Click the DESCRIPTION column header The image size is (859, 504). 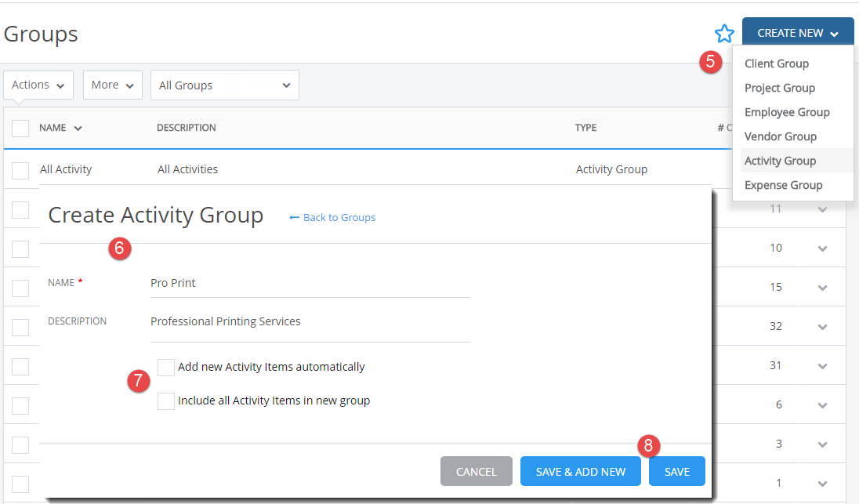[187, 128]
